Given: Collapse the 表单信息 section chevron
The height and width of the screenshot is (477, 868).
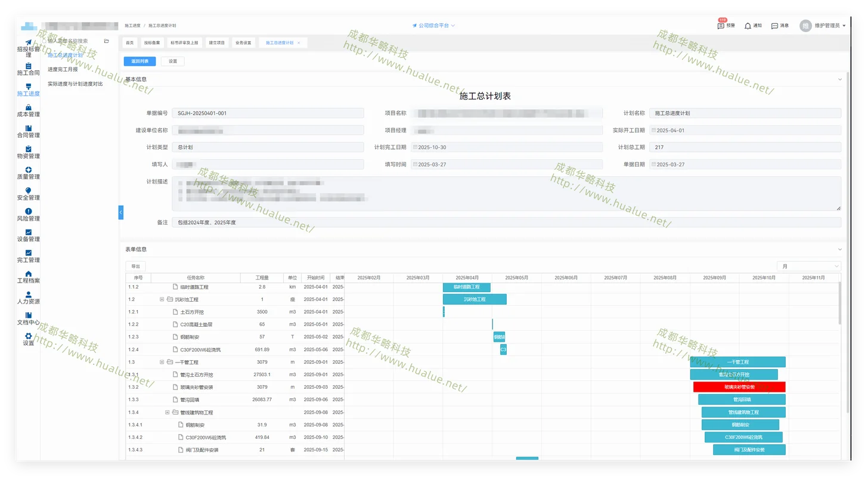Looking at the screenshot, I should [840, 249].
